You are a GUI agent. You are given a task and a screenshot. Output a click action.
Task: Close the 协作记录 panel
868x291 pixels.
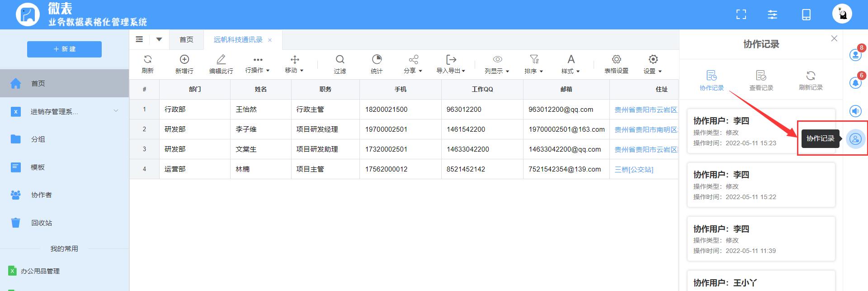834,38
